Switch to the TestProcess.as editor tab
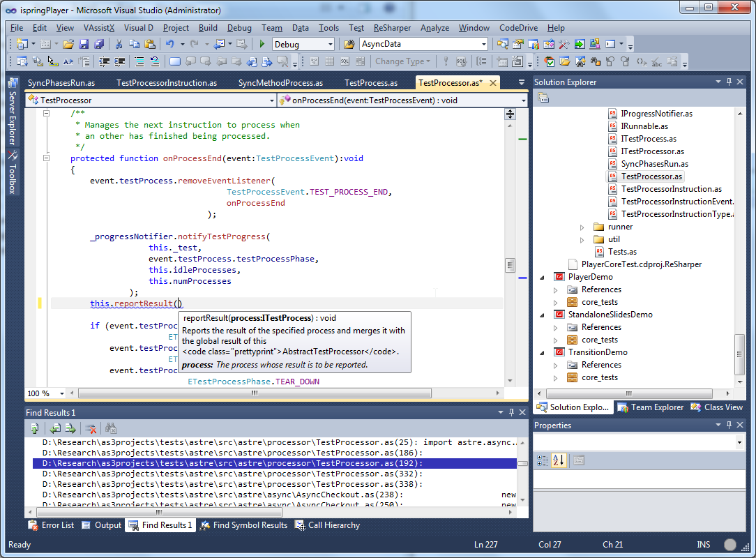This screenshot has width=756, height=558. click(x=371, y=83)
